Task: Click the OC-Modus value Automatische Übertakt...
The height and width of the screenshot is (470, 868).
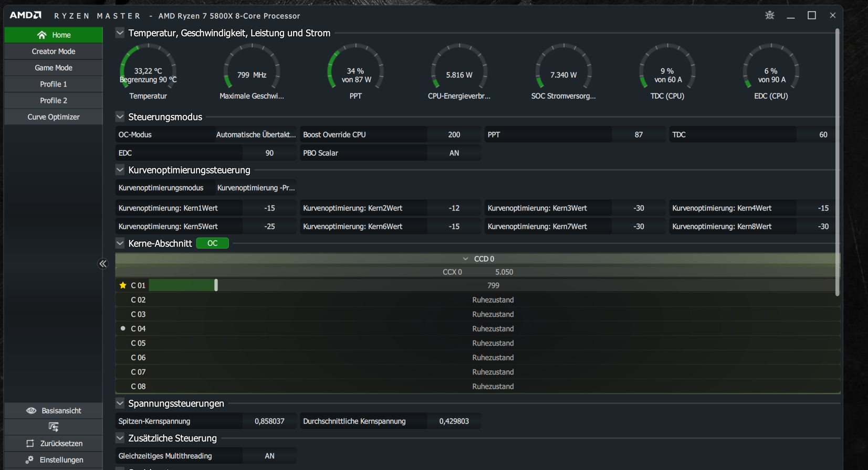Action: (256, 135)
